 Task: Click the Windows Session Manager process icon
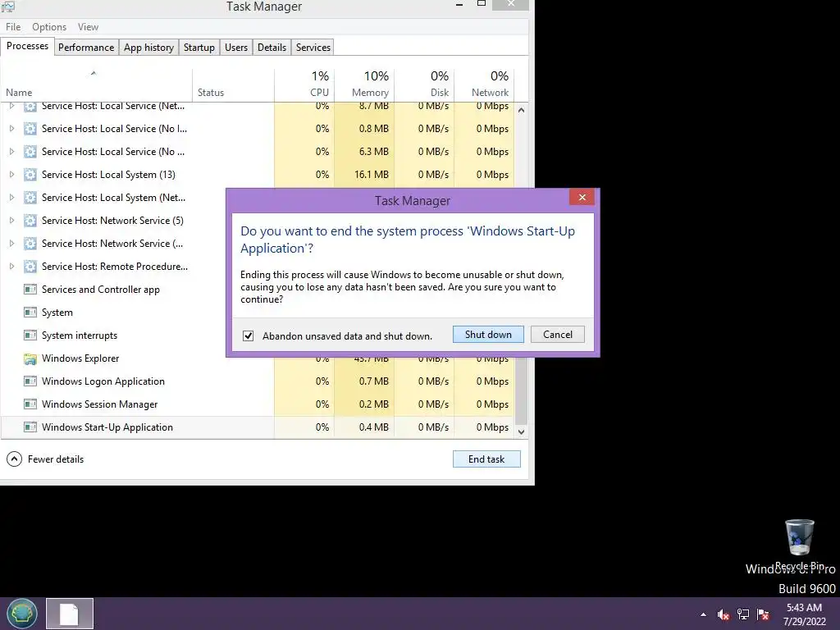pos(30,404)
